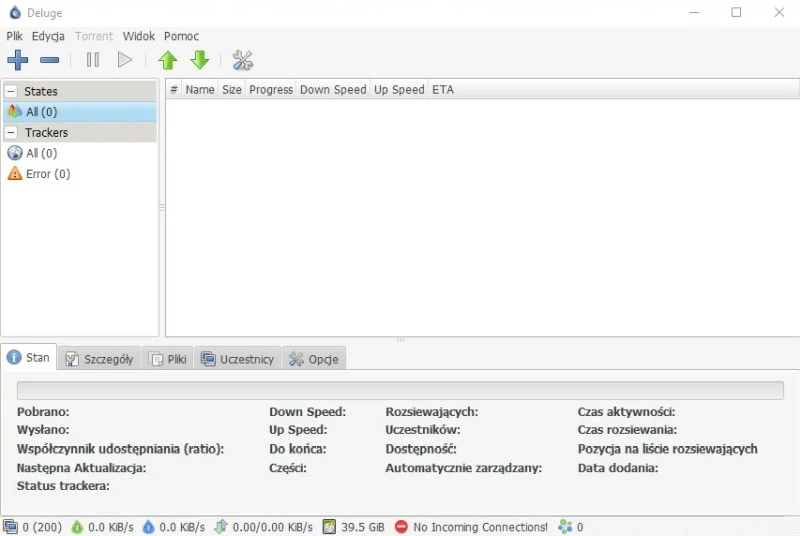Click the torrent progress bar in Stan

[x=400, y=390]
